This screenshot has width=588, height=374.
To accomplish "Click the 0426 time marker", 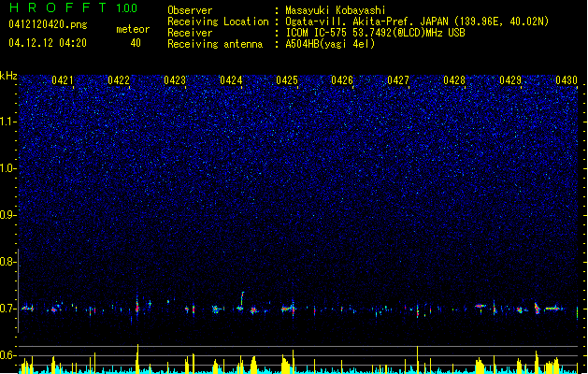I will click(342, 80).
